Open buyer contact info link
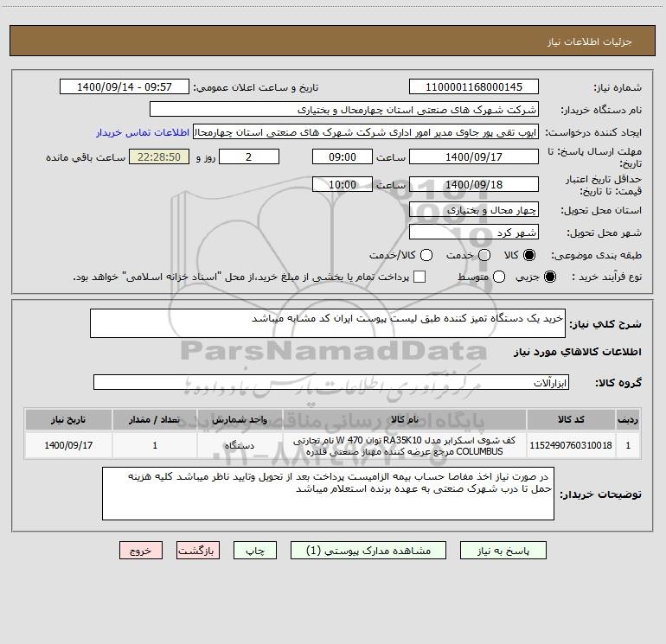 tap(143, 132)
